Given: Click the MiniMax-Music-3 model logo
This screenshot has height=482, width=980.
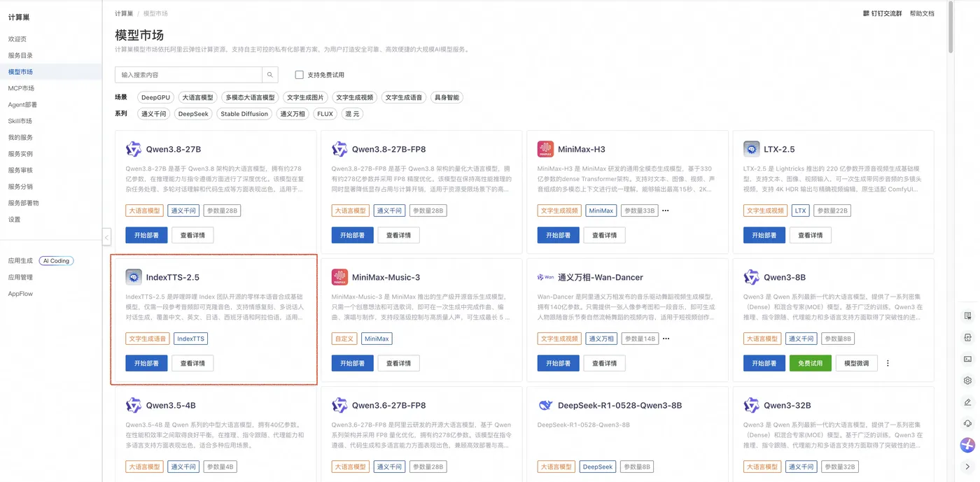Looking at the screenshot, I should pos(339,277).
